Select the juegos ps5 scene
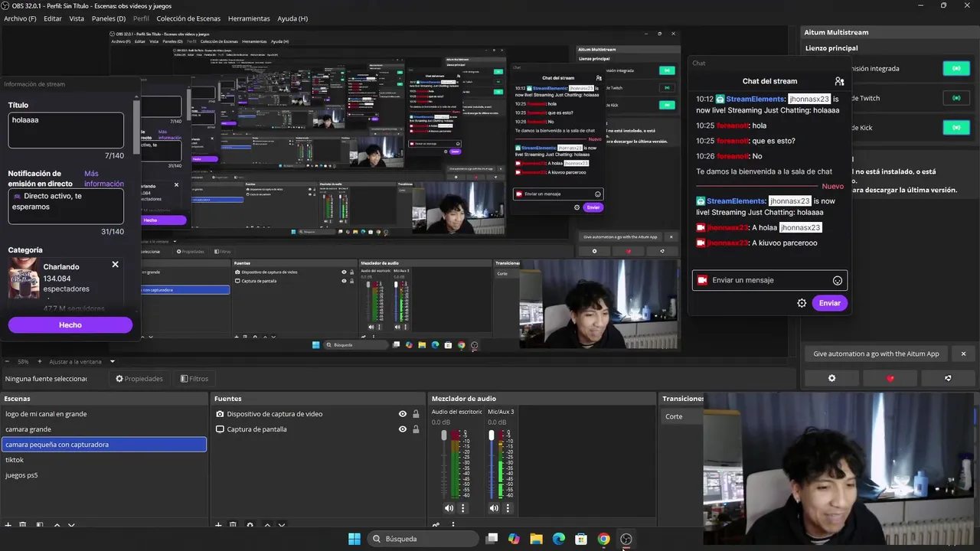 click(104, 475)
